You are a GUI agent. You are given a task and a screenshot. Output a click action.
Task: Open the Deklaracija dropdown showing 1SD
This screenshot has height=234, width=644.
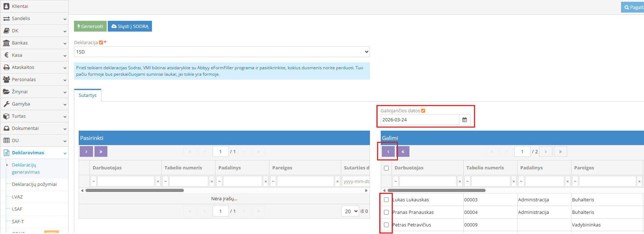(x=222, y=52)
